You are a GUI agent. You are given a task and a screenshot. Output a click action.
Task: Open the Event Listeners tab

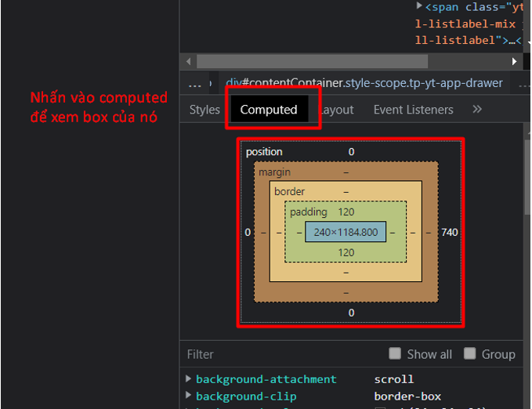(413, 110)
